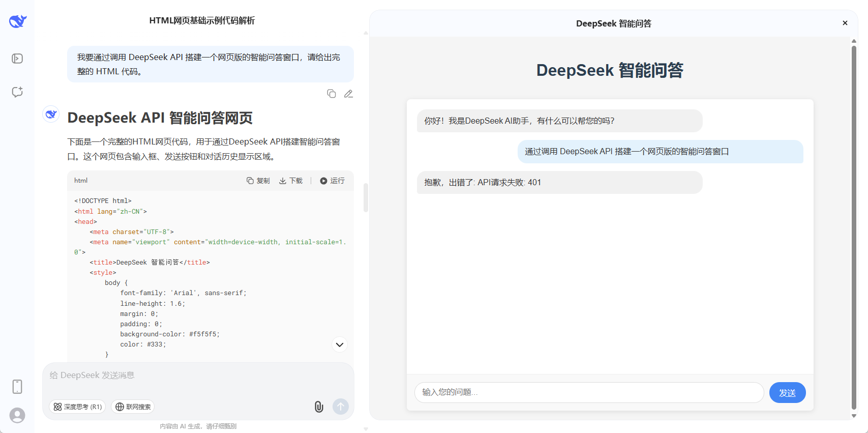Focus the 输入您的问题 input field
The image size is (868, 433).
click(x=589, y=392)
